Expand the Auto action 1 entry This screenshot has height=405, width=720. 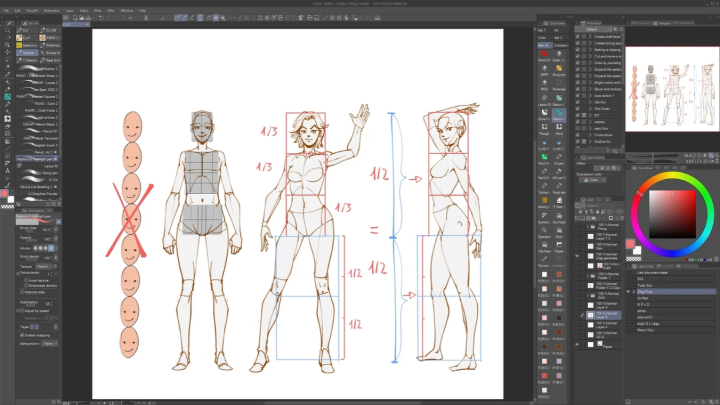(590, 96)
